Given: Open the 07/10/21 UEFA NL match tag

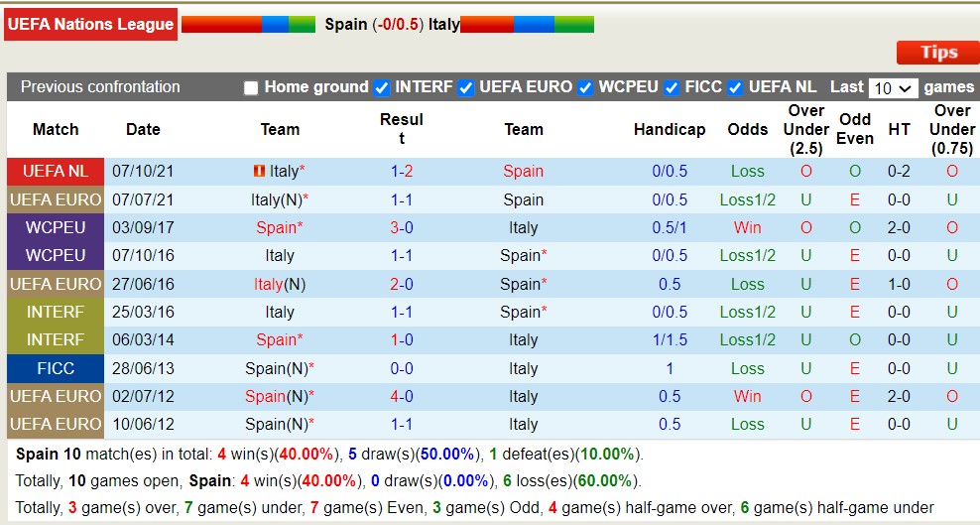Looking at the screenshot, I should tap(56, 171).
